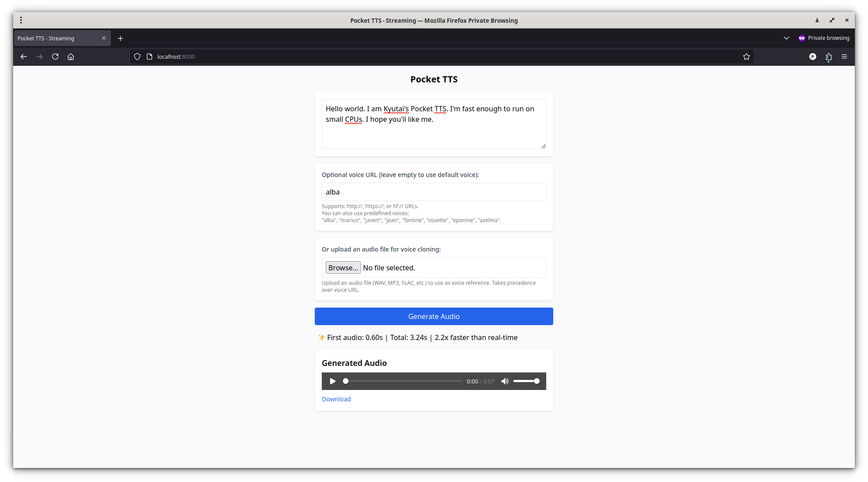Click the profile P icon in the toolbar
This screenshot has height=482, width=868.
click(x=813, y=57)
